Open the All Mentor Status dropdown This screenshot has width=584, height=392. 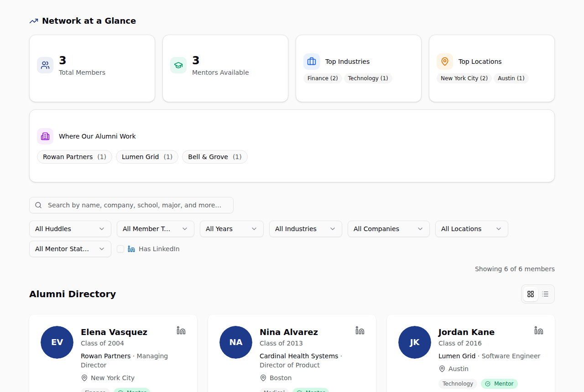click(70, 249)
